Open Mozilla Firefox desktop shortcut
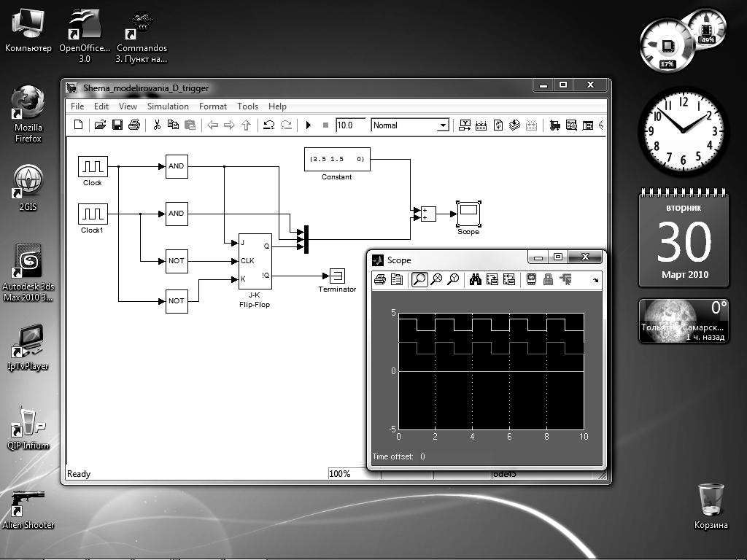This screenshot has width=747, height=560. point(28,114)
